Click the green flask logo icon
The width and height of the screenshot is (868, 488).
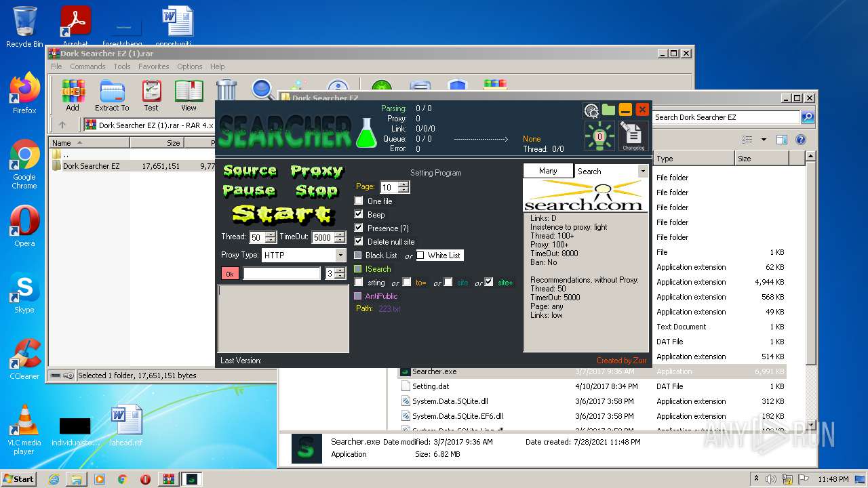coord(366,131)
